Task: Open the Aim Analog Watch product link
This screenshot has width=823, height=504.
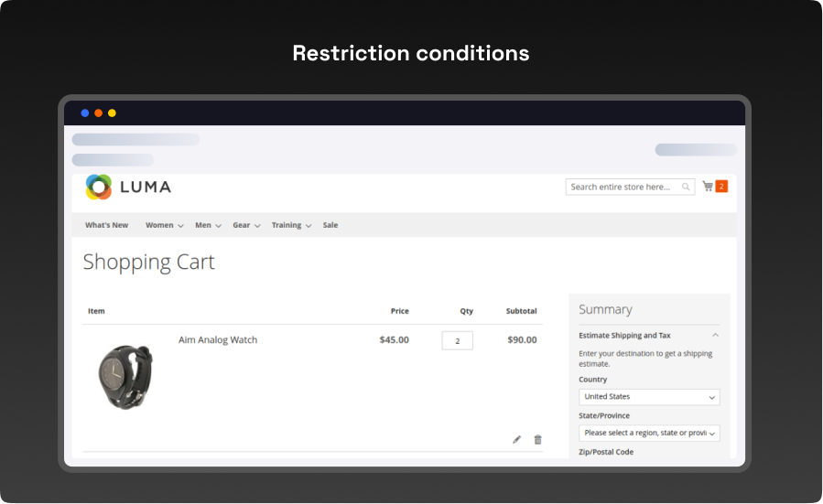Action: point(218,340)
